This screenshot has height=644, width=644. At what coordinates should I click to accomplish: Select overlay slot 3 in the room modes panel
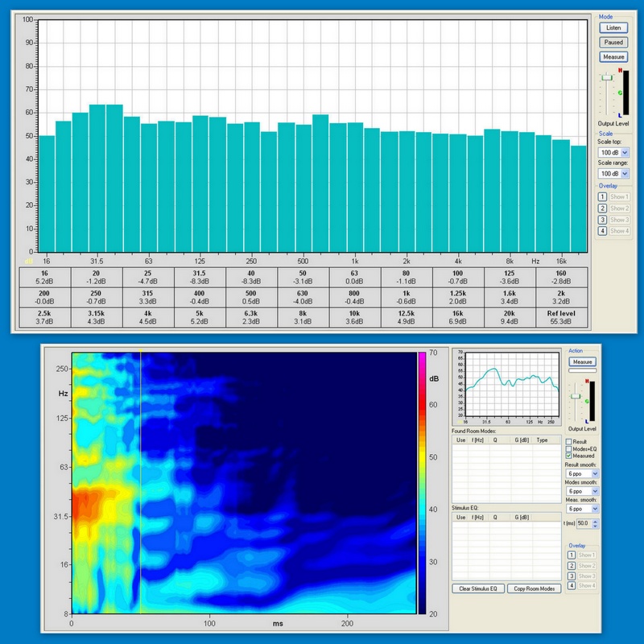pyautogui.click(x=572, y=576)
